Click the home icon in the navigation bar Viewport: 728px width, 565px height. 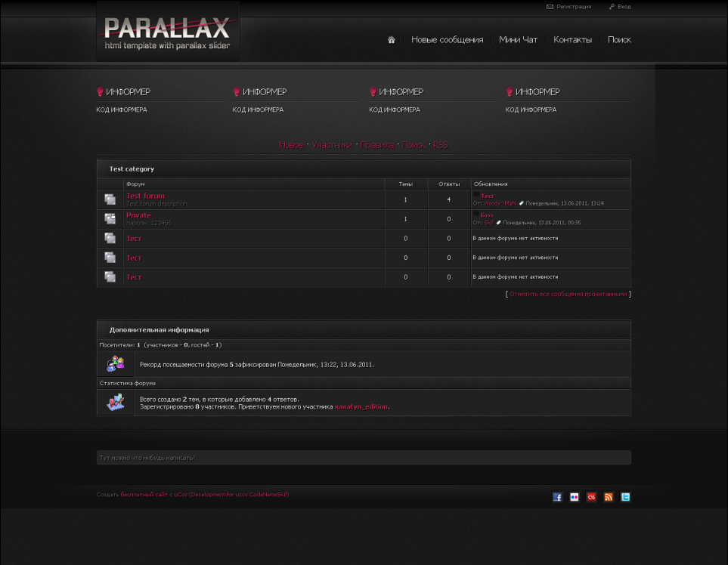(391, 40)
